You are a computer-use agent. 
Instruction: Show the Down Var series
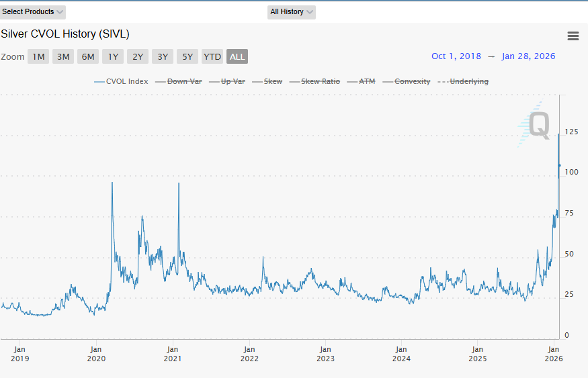179,81
